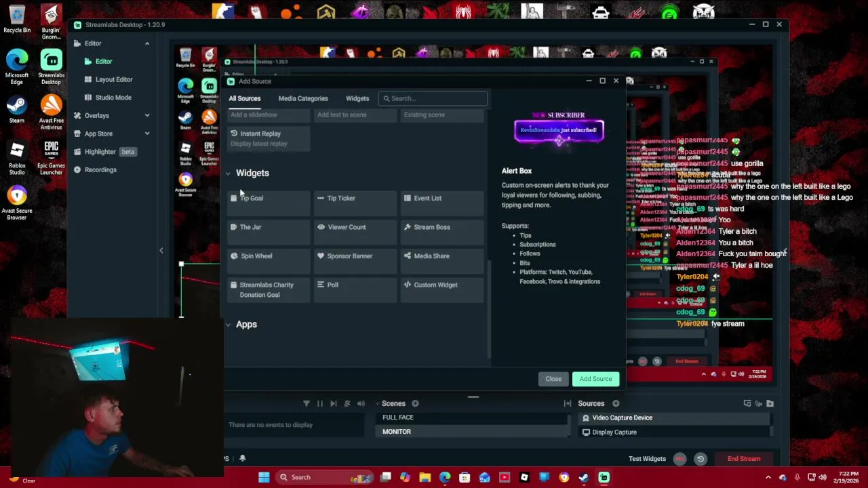Choose Streamlabs Charity Donation Goal widget
Image resolution: width=868 pixels, height=488 pixels.
click(x=268, y=289)
